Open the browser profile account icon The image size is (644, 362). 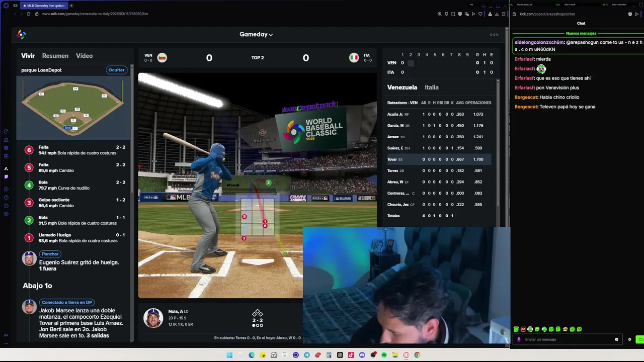pyautogui.click(x=490, y=14)
